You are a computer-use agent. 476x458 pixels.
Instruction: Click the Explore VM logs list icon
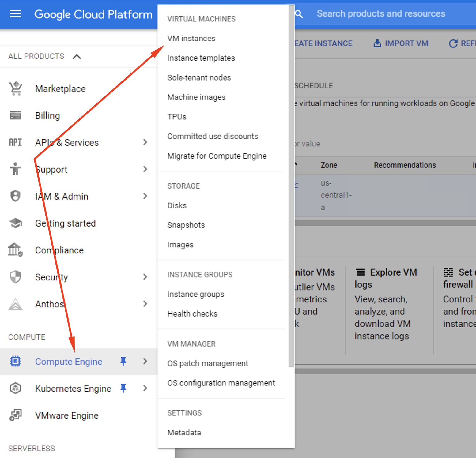361,272
